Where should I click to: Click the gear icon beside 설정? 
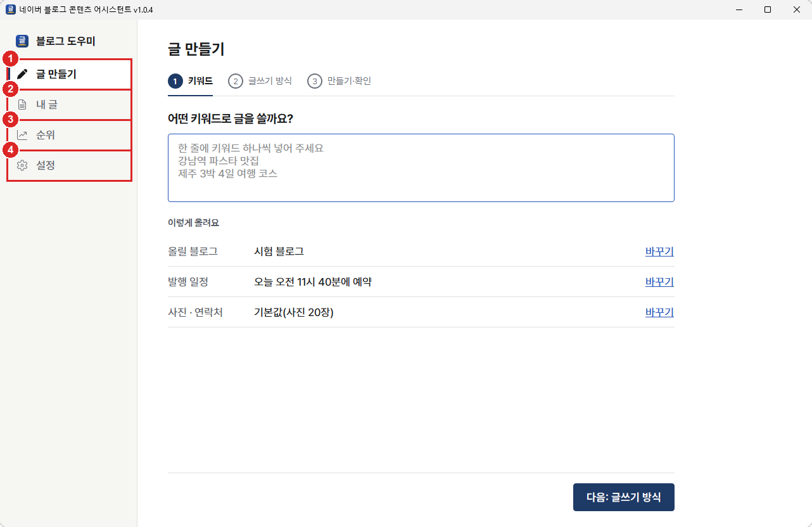[22, 165]
